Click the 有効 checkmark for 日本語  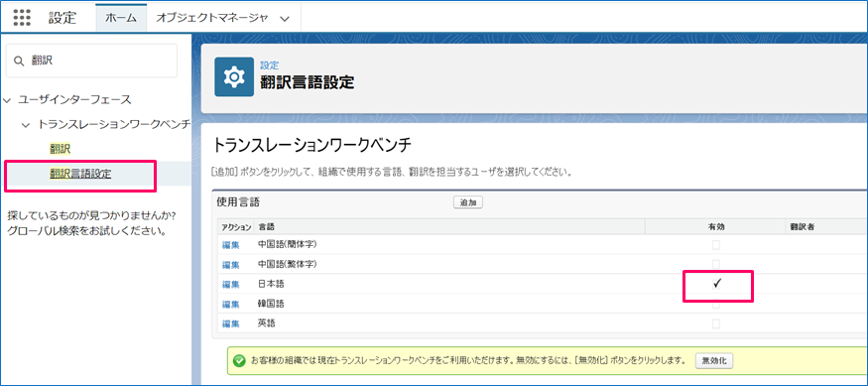(x=717, y=284)
